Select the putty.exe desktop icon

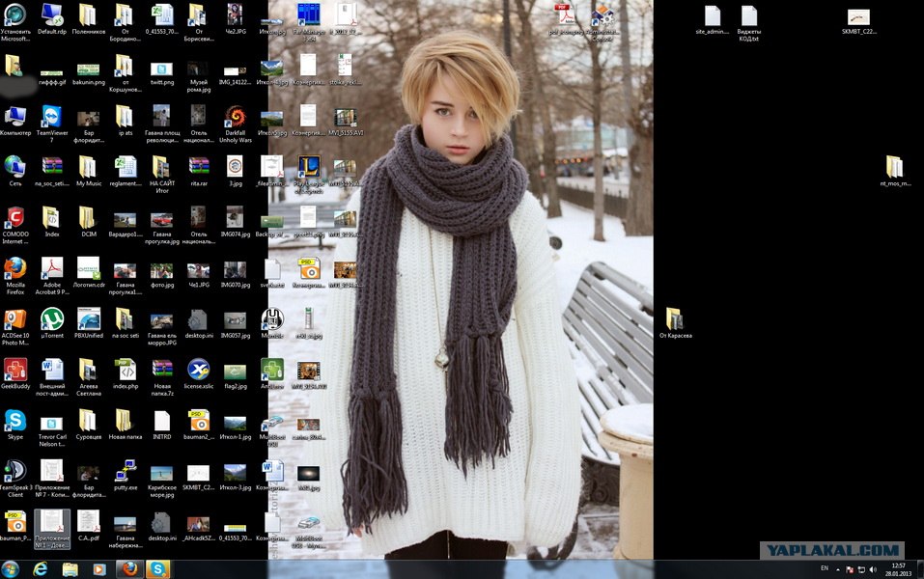coord(125,472)
